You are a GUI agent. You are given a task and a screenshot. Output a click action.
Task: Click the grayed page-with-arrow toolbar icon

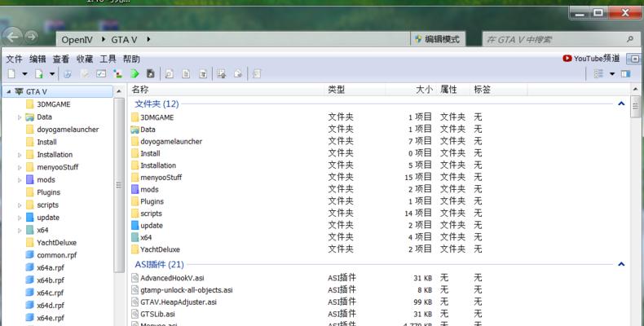238,74
